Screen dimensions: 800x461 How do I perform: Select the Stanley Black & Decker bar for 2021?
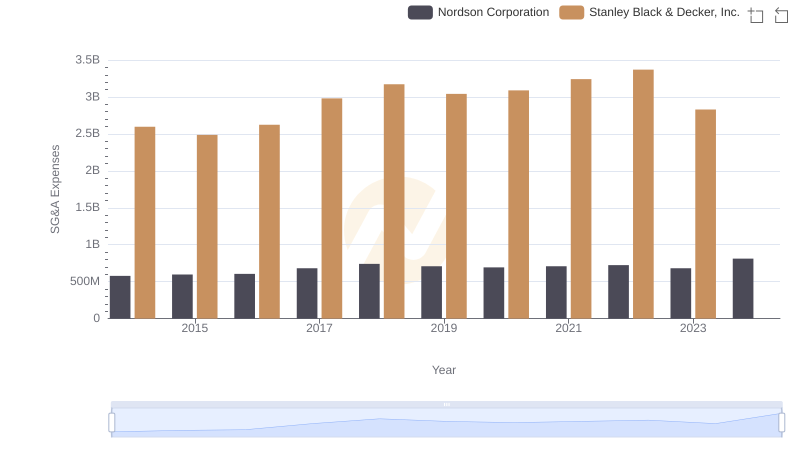[581, 199]
